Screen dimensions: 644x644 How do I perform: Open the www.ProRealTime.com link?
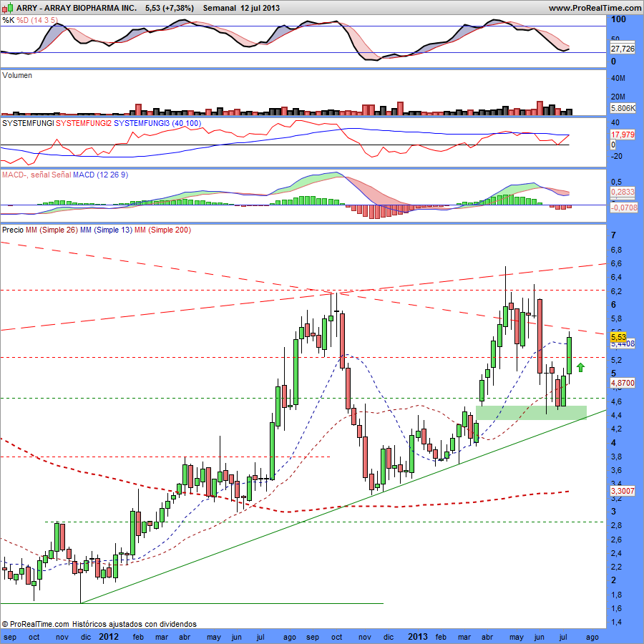tap(595, 8)
